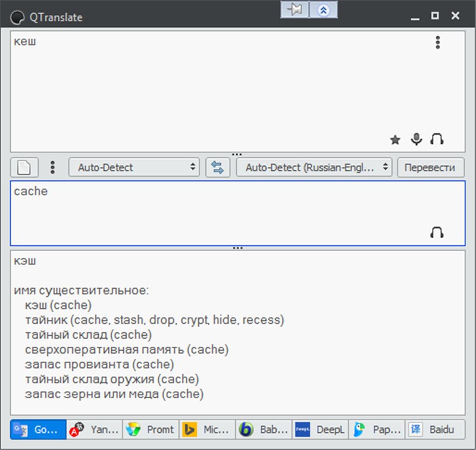Screen dimensions: 476x450
Task: Click the line запас зерна или меда (cache)
Action: click(x=114, y=394)
